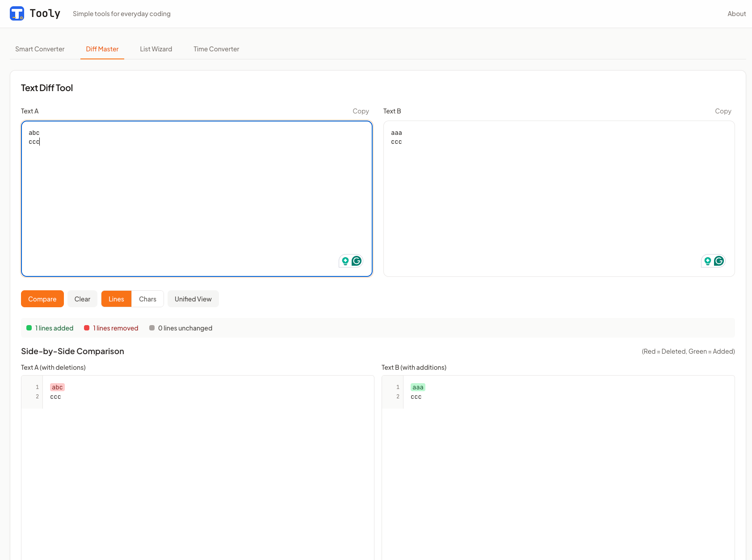Viewport: 752px width, 560px height.
Task: Switch to the List Wizard tab
Action: pyautogui.click(x=156, y=49)
